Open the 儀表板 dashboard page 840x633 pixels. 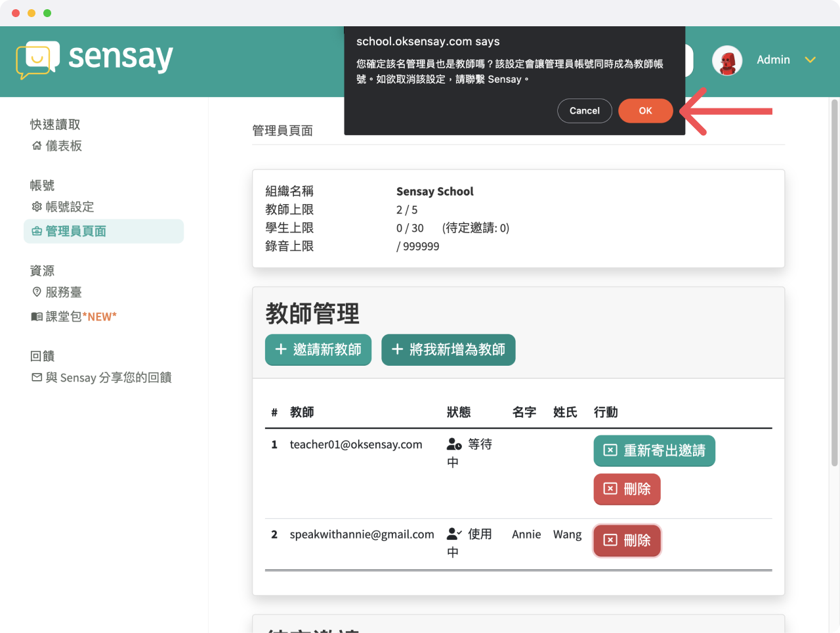64,146
